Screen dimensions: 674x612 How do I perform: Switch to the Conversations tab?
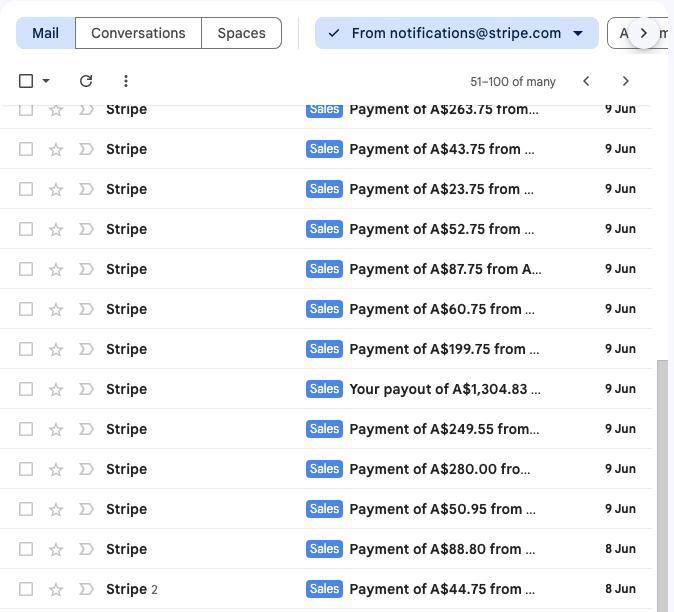[138, 33]
